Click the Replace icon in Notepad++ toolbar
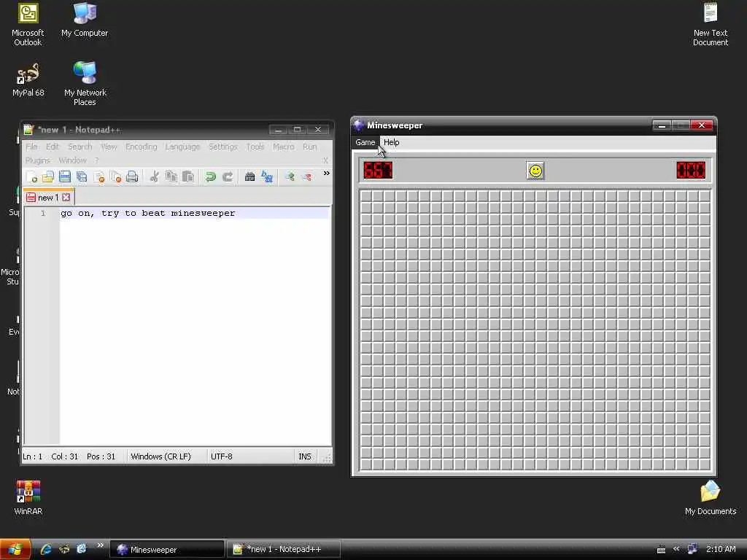 267,177
